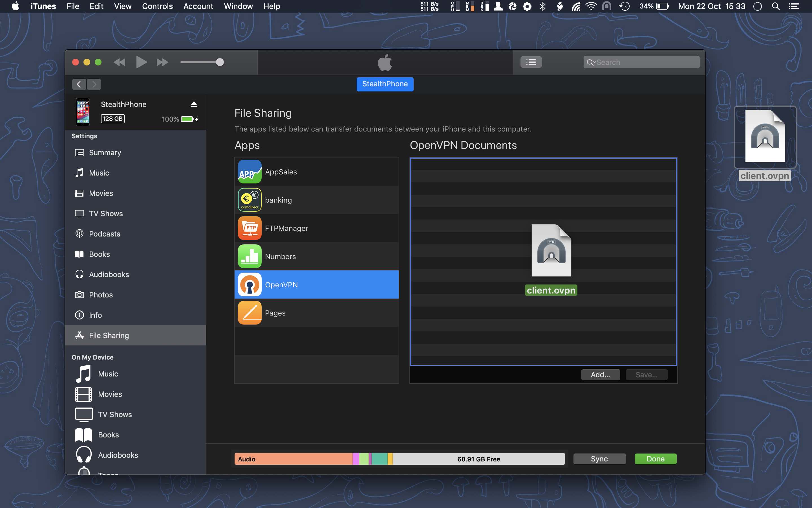Open Bluetooth status in the menu bar
This screenshot has width=812, height=508.
542,6
